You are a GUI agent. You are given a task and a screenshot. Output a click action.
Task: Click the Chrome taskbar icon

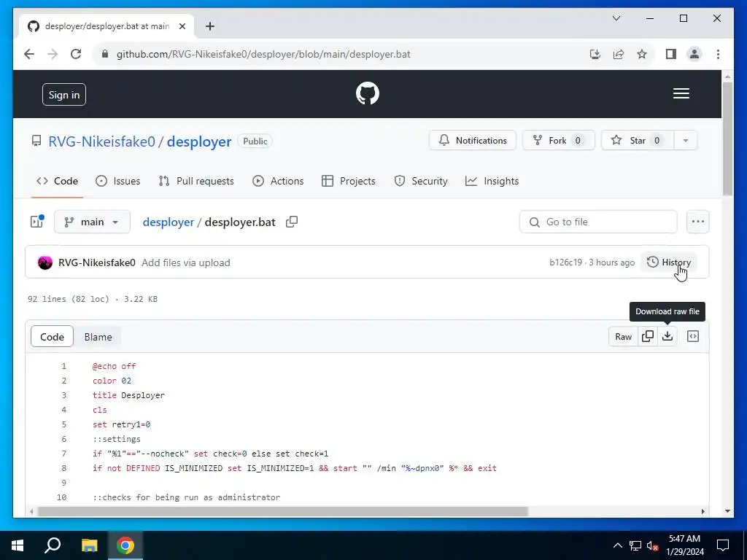point(125,545)
